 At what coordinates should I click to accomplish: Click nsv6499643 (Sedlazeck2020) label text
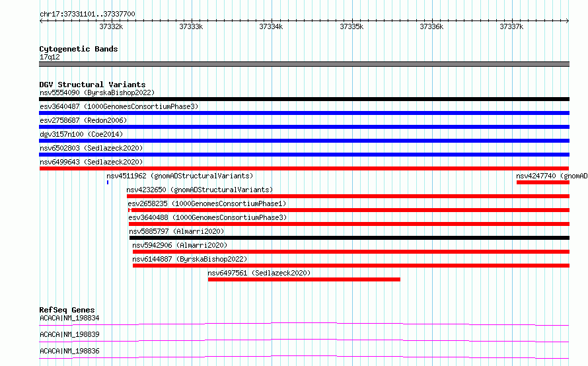pyautogui.click(x=91, y=162)
